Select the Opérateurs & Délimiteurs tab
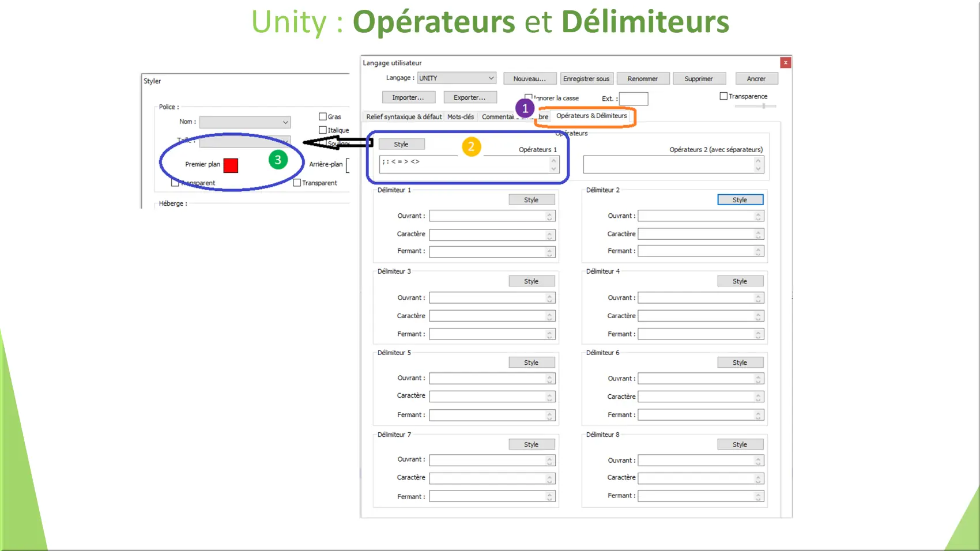The width and height of the screenshot is (980, 551). [x=591, y=116]
